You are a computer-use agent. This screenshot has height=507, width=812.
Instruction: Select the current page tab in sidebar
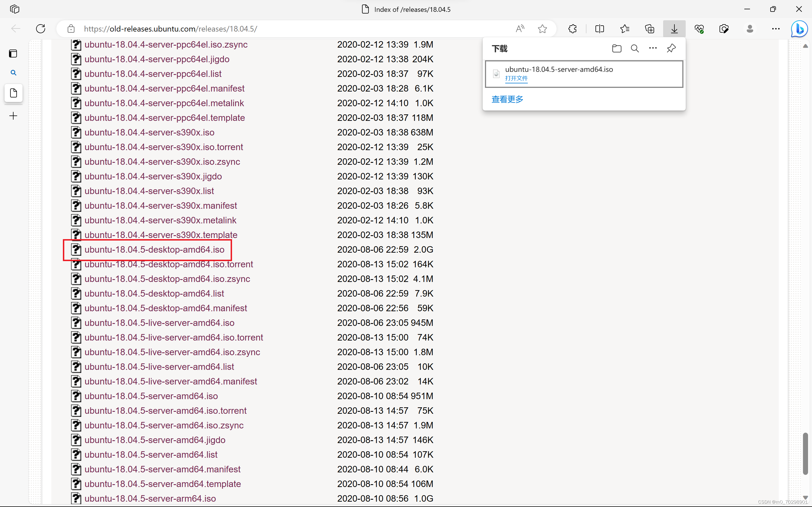tap(14, 93)
